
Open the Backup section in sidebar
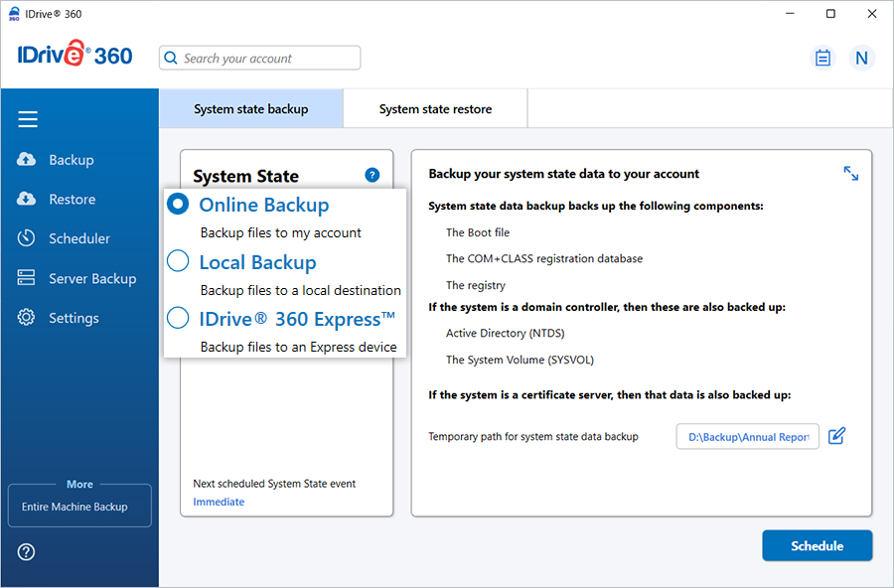[x=71, y=160]
